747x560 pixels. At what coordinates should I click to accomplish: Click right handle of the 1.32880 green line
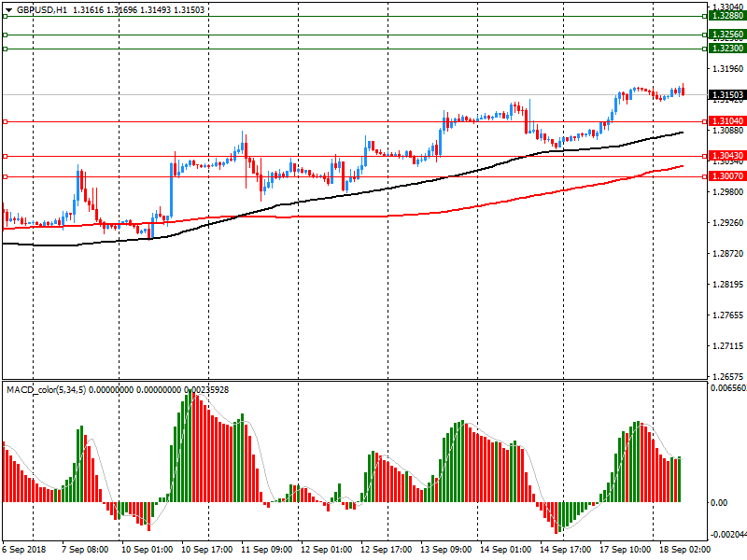pyautogui.click(x=705, y=16)
